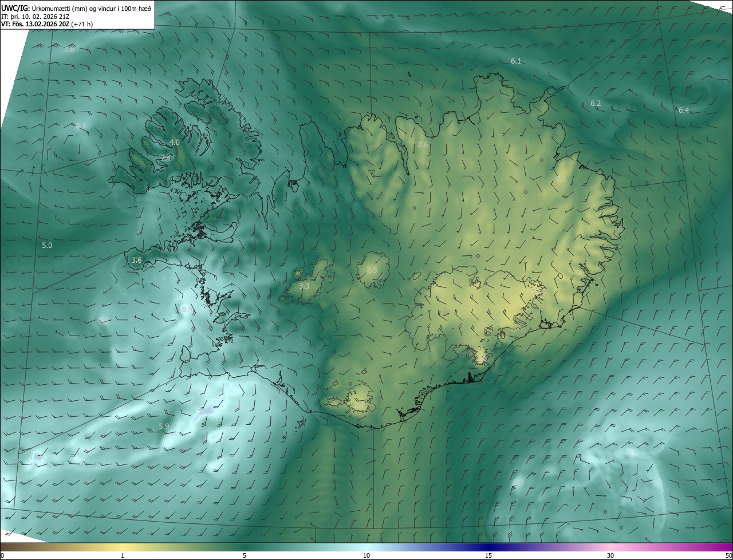The height and width of the screenshot is (560, 733).
Task: Click the 10.4 value label
Action: (186, 310)
